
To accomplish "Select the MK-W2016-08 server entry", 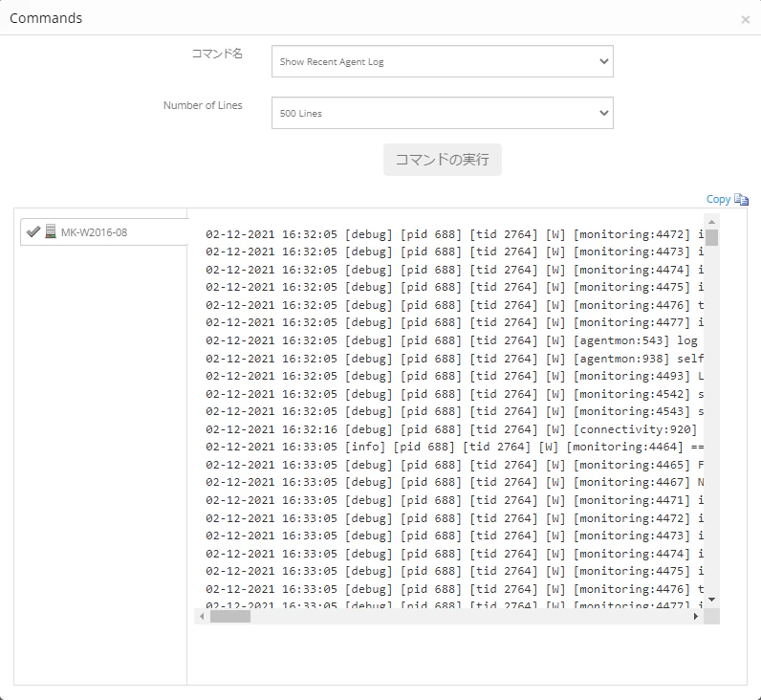I will pos(104,232).
